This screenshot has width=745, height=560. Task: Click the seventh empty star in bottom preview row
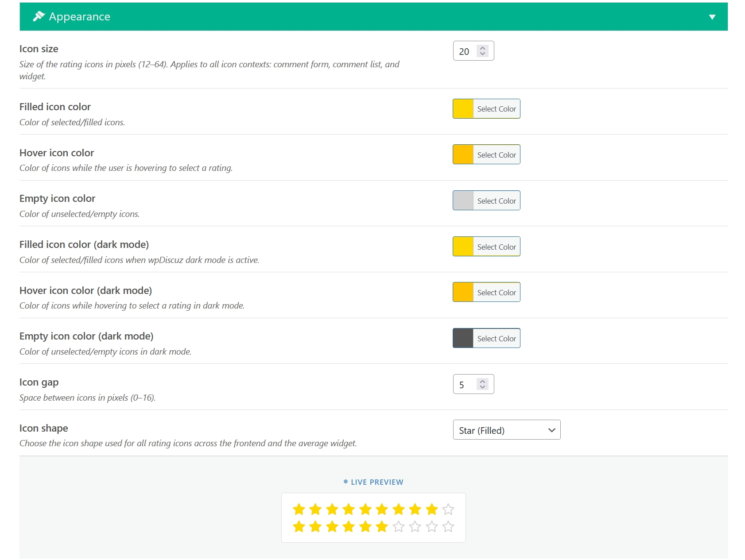tap(399, 527)
